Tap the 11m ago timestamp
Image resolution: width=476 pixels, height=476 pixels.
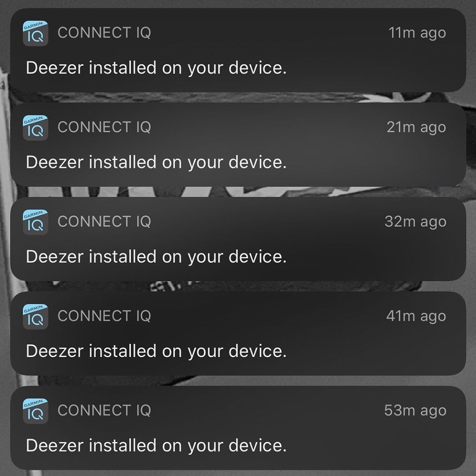tap(417, 33)
